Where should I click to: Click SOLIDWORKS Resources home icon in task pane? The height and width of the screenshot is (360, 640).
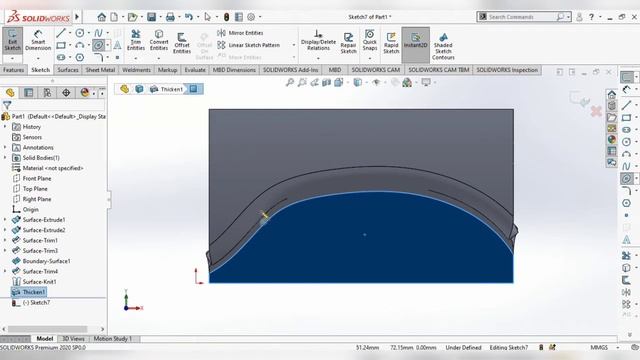[x=611, y=95]
